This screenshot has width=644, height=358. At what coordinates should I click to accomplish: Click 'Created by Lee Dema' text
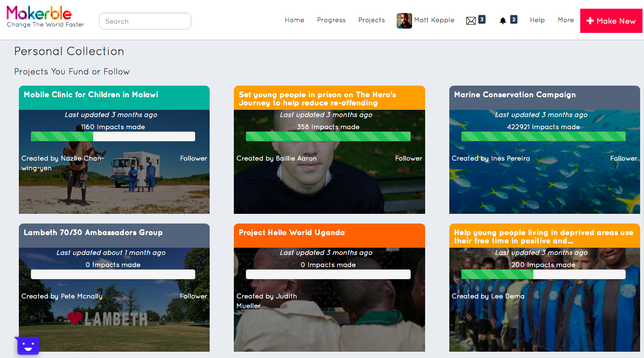(488, 296)
